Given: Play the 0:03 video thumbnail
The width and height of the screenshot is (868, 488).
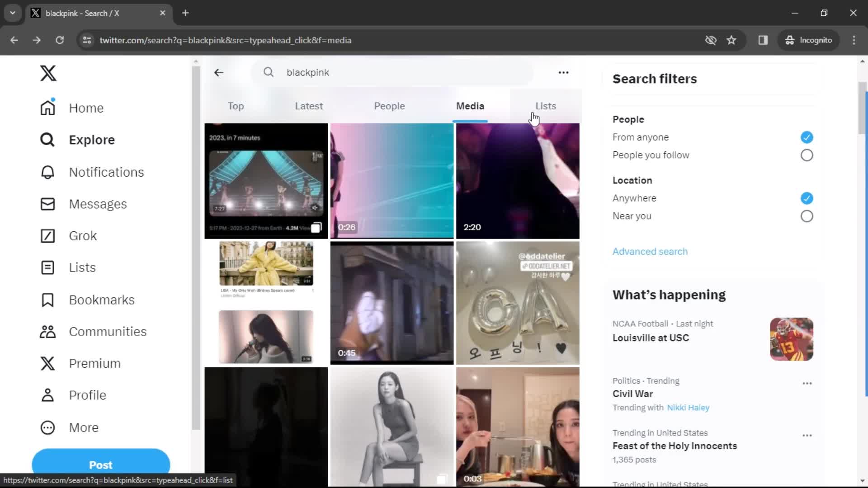Looking at the screenshot, I should coord(518,427).
